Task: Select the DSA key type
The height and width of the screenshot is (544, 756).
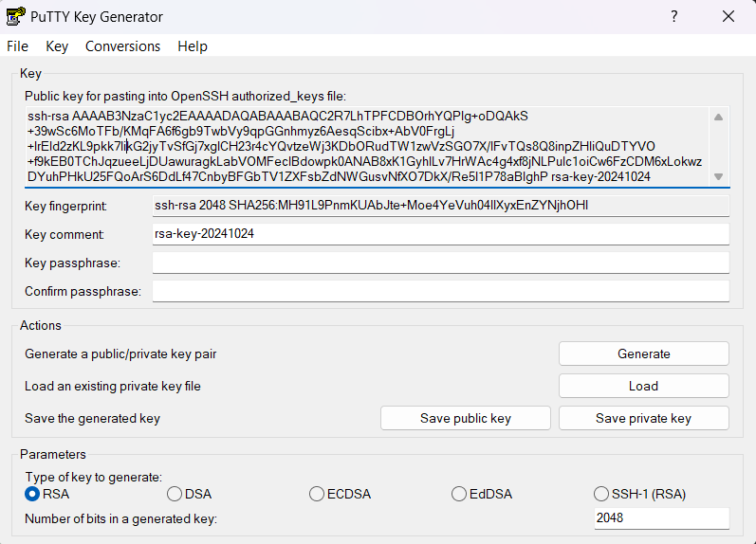Action: (x=189, y=494)
